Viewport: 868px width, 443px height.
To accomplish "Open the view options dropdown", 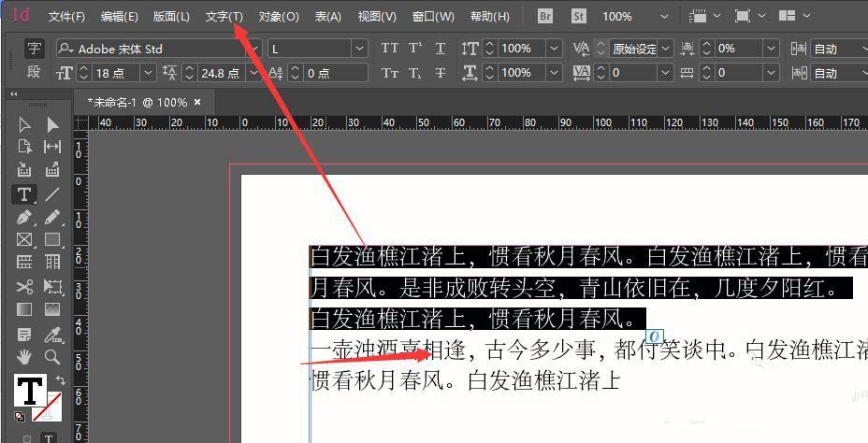I will click(704, 16).
